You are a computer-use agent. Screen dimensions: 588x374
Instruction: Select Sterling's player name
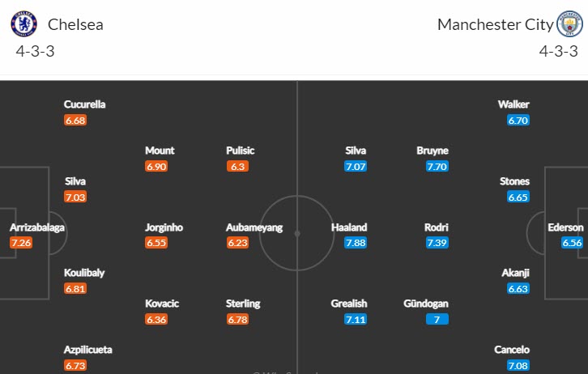(x=243, y=304)
